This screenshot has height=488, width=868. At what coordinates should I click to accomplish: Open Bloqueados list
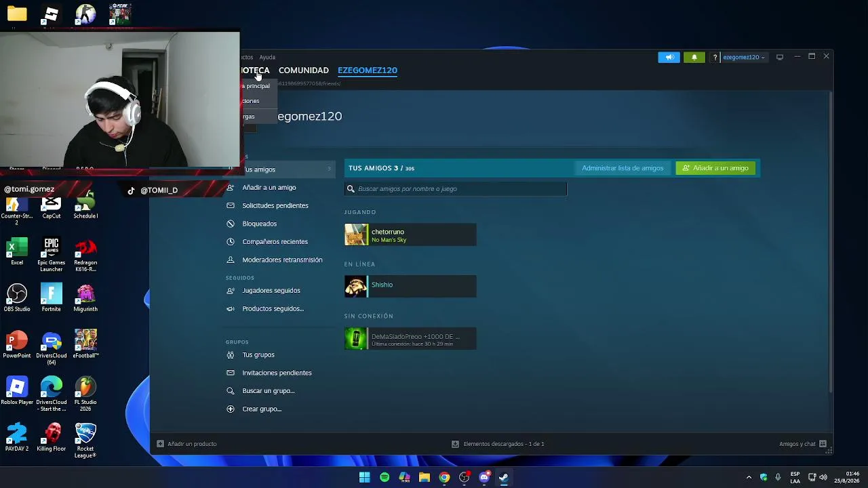[259, 224]
